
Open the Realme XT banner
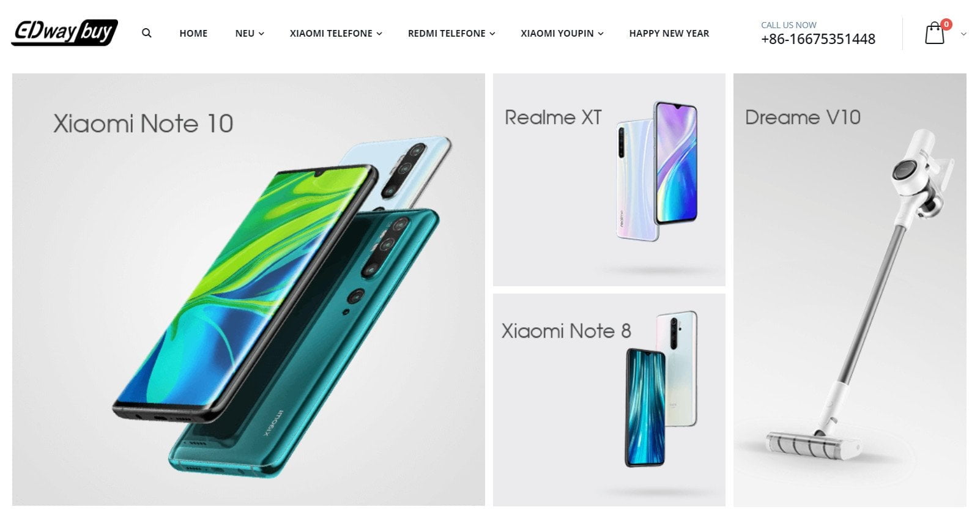609,180
